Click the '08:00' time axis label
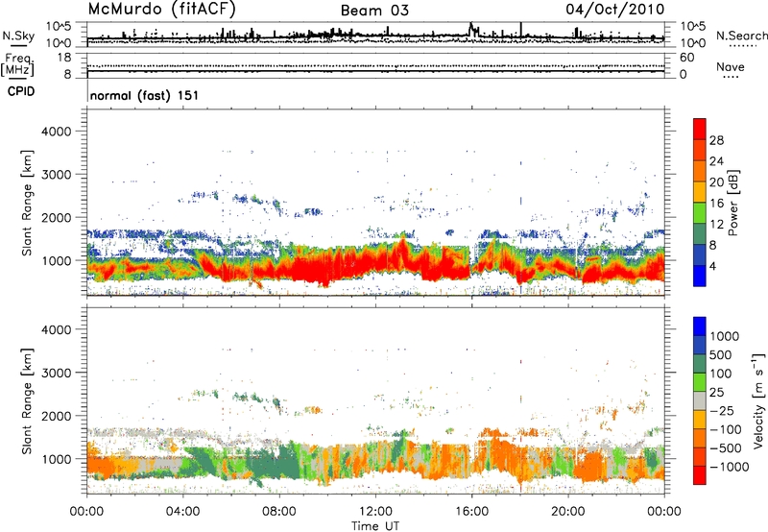Image resolution: width=768 pixels, height=532 pixels. pos(279,512)
